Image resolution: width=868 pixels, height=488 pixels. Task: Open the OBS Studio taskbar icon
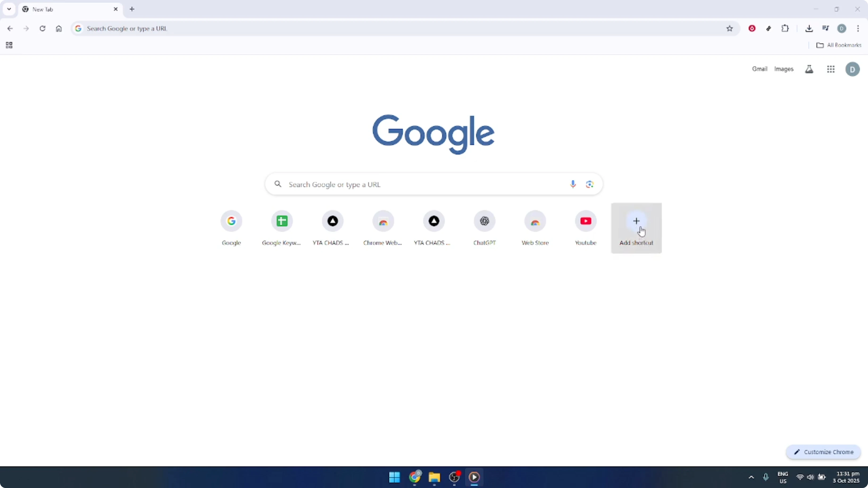pos(454,477)
